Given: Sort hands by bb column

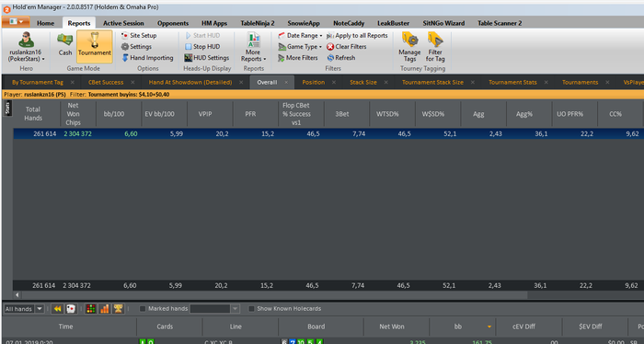Looking at the screenshot, I should point(463,327).
